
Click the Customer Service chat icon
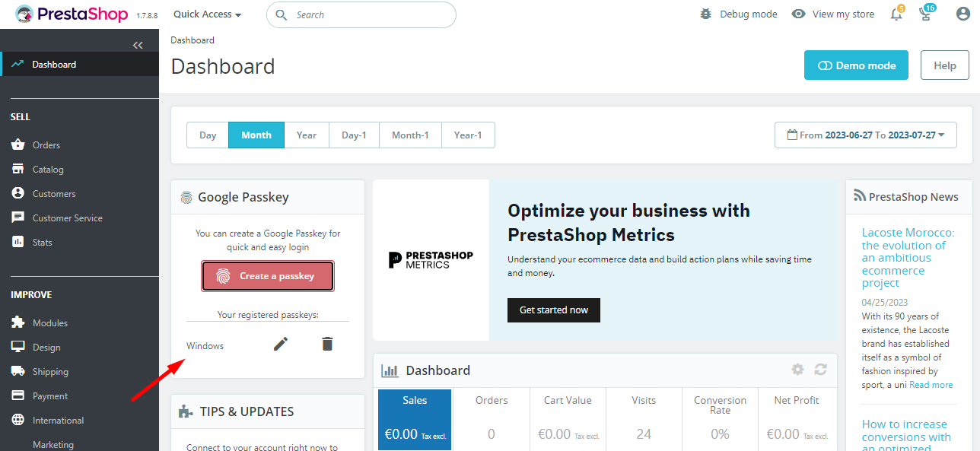(x=18, y=218)
